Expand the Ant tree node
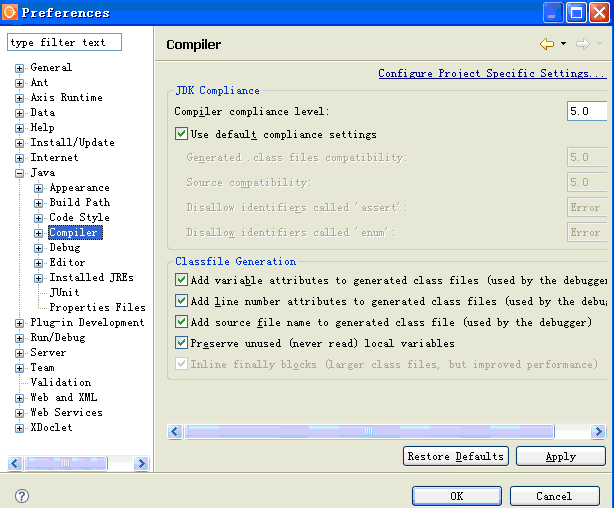 click(19, 83)
